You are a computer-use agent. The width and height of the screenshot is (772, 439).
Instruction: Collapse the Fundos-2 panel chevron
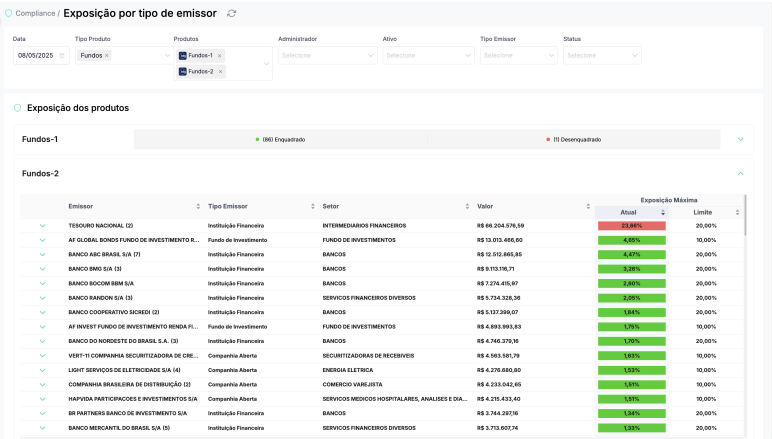[740, 173]
